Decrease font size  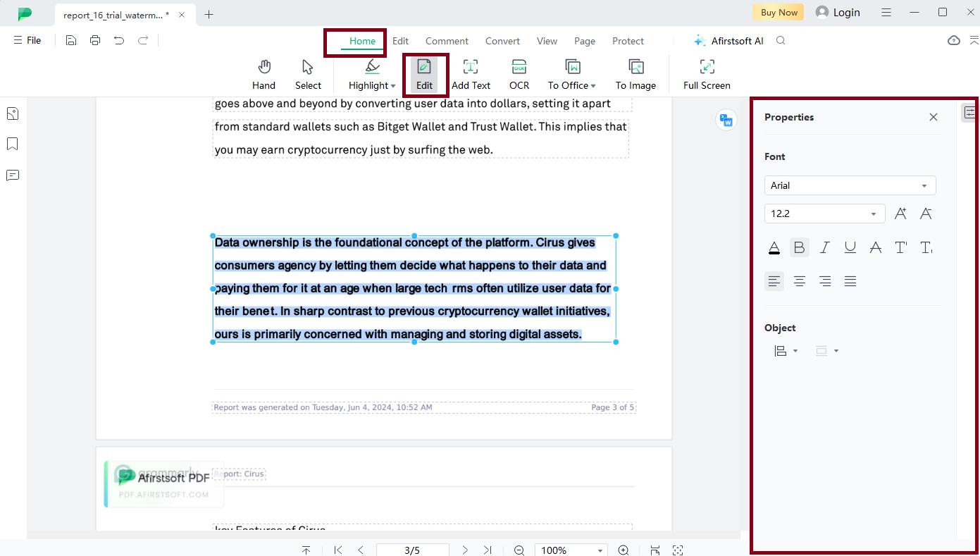926,214
